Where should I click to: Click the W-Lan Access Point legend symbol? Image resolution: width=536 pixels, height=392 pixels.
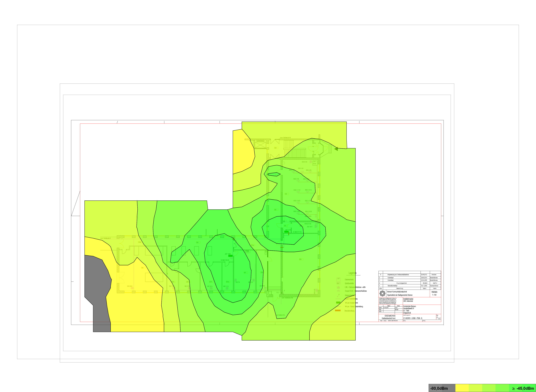click(x=338, y=303)
